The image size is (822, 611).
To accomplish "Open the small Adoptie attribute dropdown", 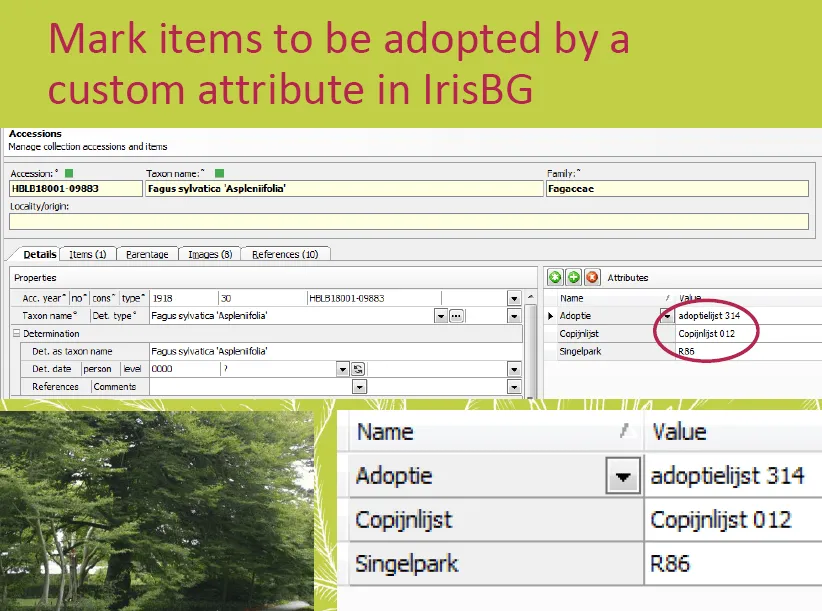I will coord(666,315).
